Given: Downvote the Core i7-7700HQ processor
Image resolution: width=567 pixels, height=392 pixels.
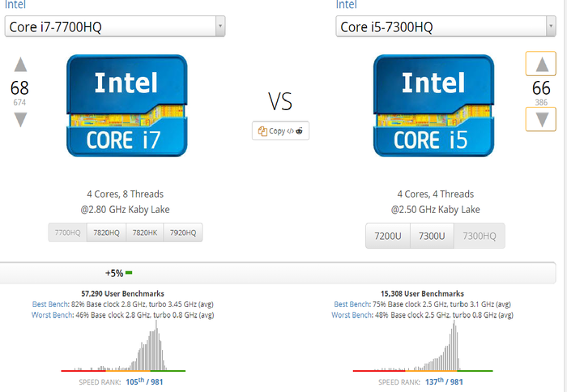Looking at the screenshot, I should (21, 119).
